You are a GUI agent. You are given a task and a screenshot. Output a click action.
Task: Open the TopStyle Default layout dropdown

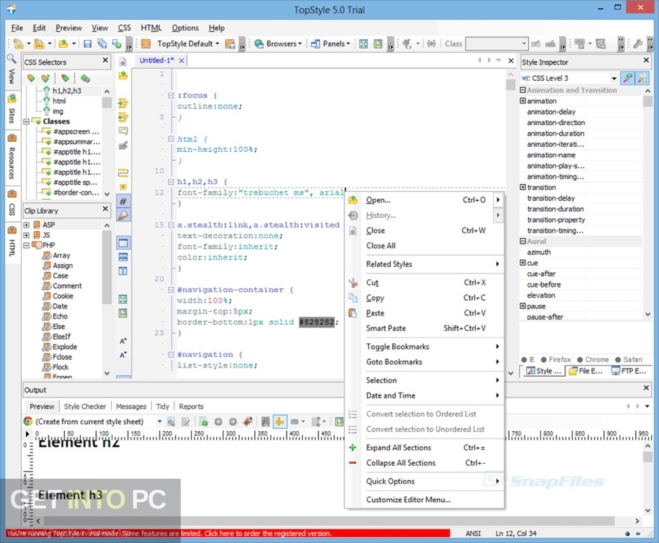pyautogui.click(x=188, y=44)
